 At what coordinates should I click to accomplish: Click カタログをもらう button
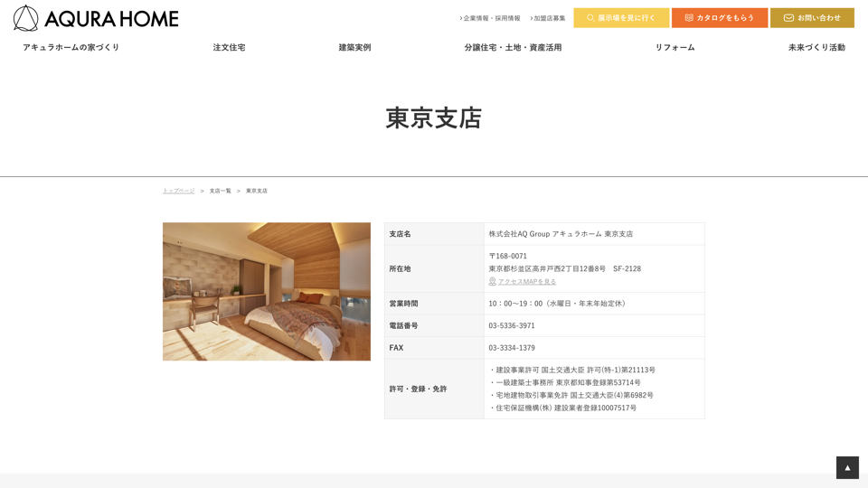tap(720, 18)
